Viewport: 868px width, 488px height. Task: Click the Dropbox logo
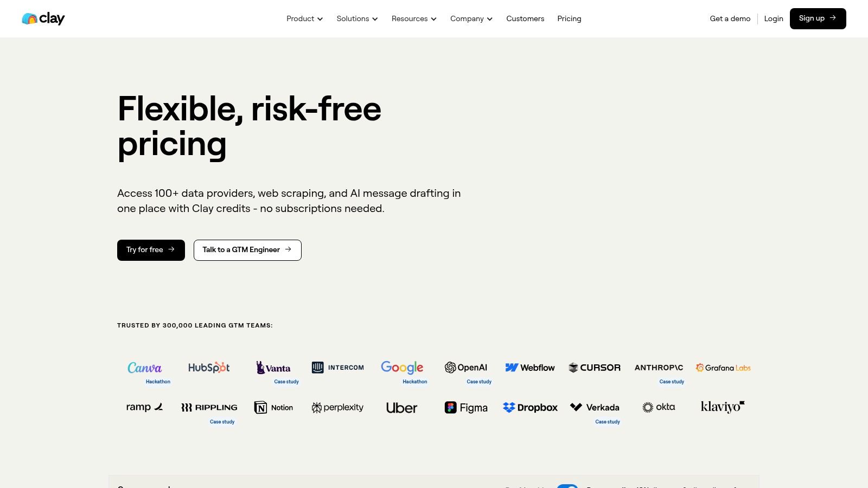pos(530,407)
